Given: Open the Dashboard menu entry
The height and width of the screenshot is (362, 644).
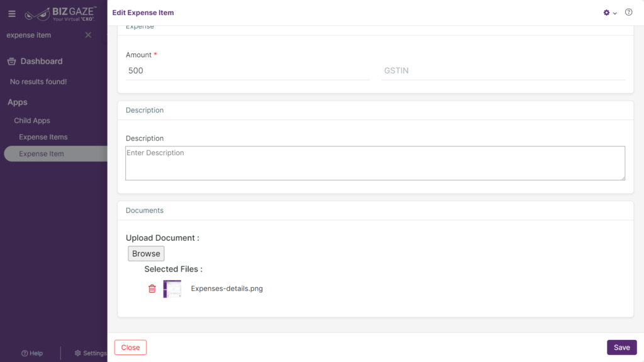Looking at the screenshot, I should 42,61.
